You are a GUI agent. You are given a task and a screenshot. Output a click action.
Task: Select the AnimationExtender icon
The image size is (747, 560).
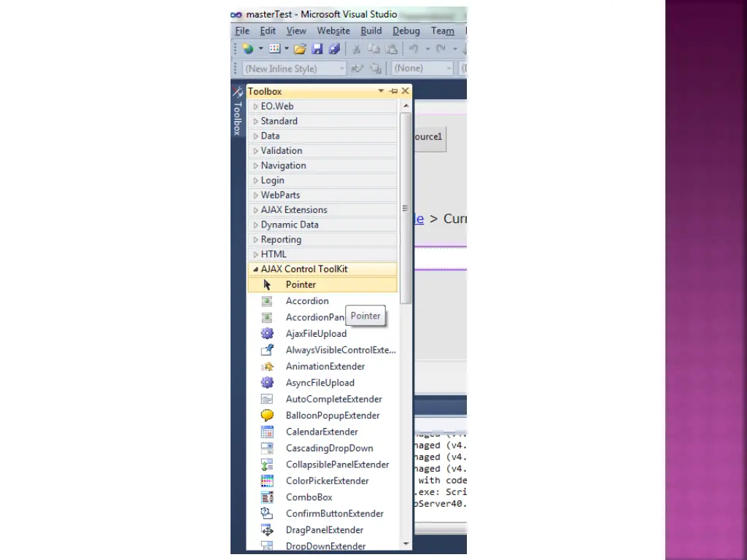[x=267, y=366]
